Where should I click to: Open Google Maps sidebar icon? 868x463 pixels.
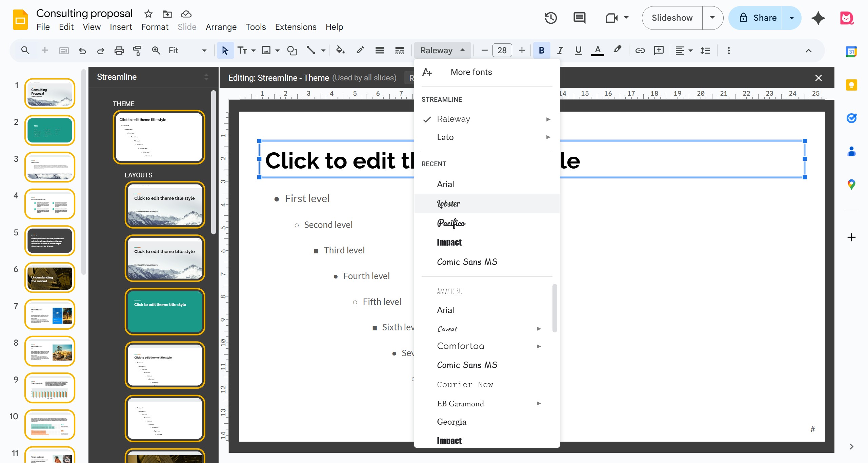click(851, 185)
